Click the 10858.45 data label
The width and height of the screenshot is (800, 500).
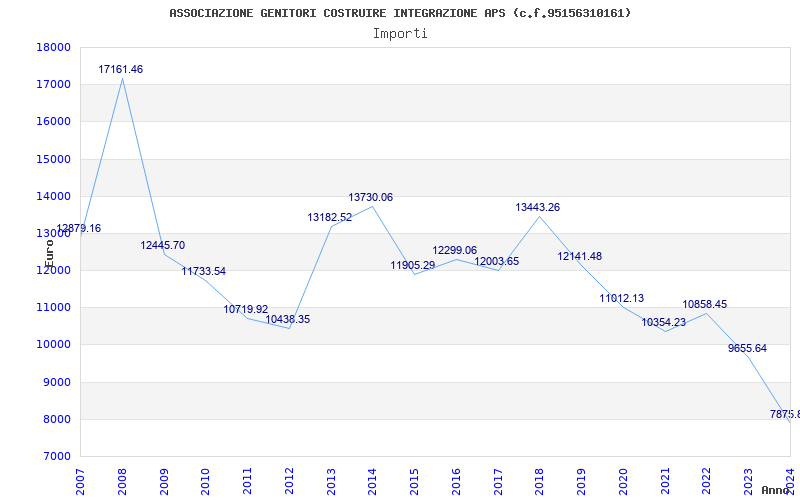pyautogui.click(x=705, y=305)
